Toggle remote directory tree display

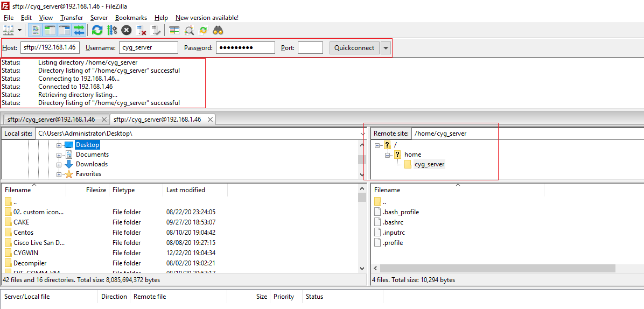tap(65, 30)
